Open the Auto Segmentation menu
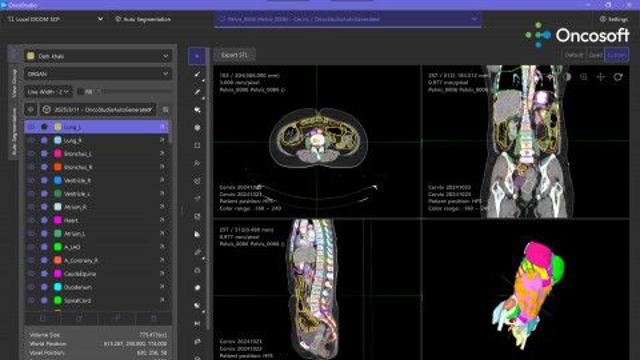This screenshot has height=360, width=640. (x=143, y=19)
